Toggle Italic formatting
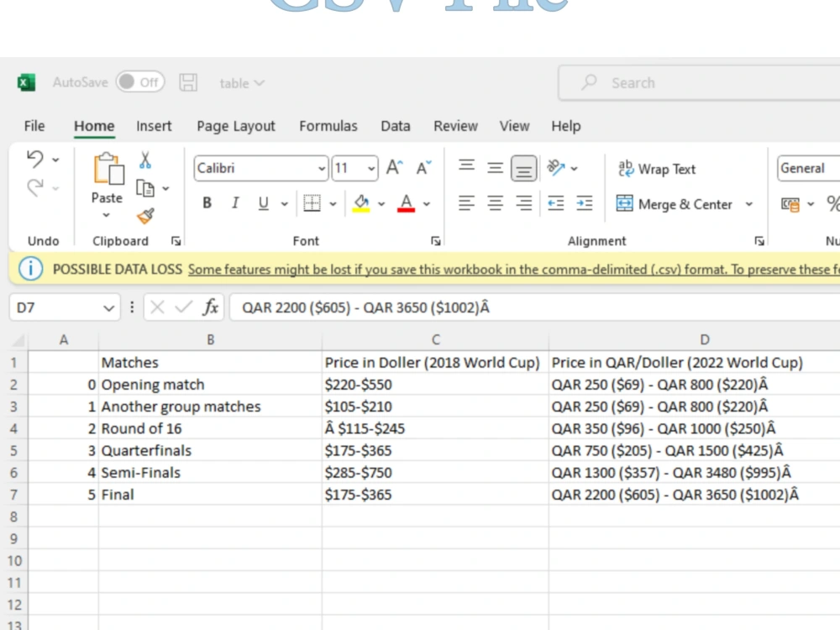Screen dimensions: 840x630 coord(235,203)
